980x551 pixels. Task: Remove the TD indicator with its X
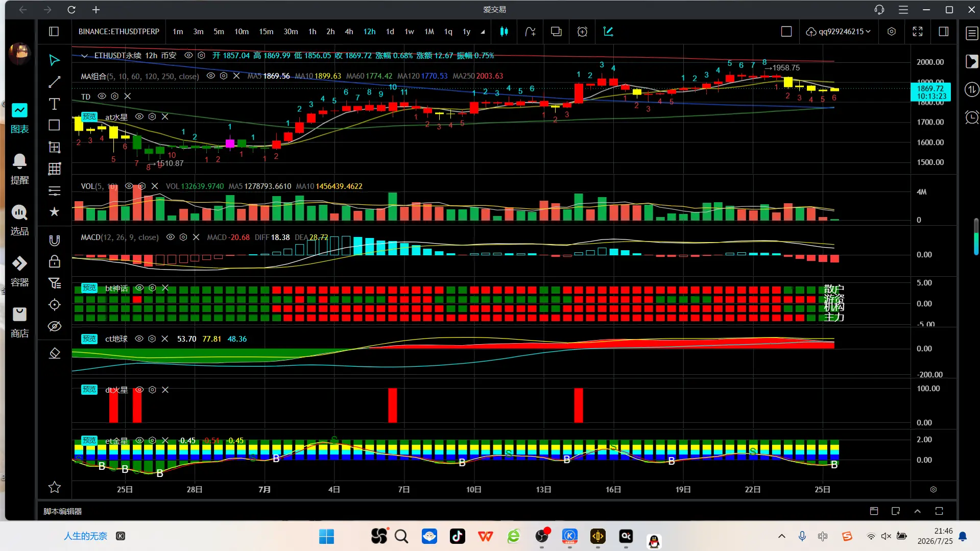coord(128,96)
